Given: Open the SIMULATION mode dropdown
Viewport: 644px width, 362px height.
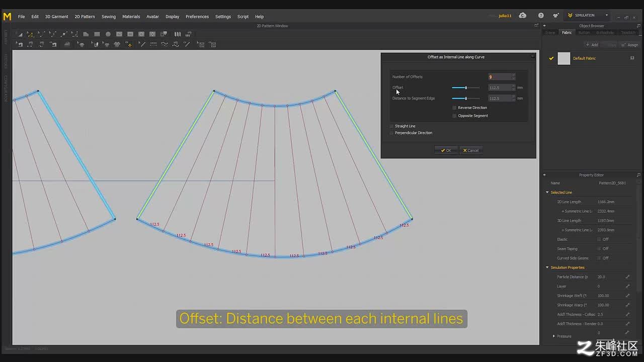Looking at the screenshot, I should coord(588,16).
